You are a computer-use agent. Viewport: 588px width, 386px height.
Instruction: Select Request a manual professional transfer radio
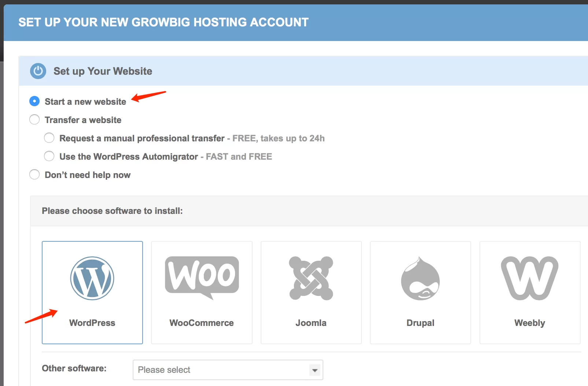[49, 138]
